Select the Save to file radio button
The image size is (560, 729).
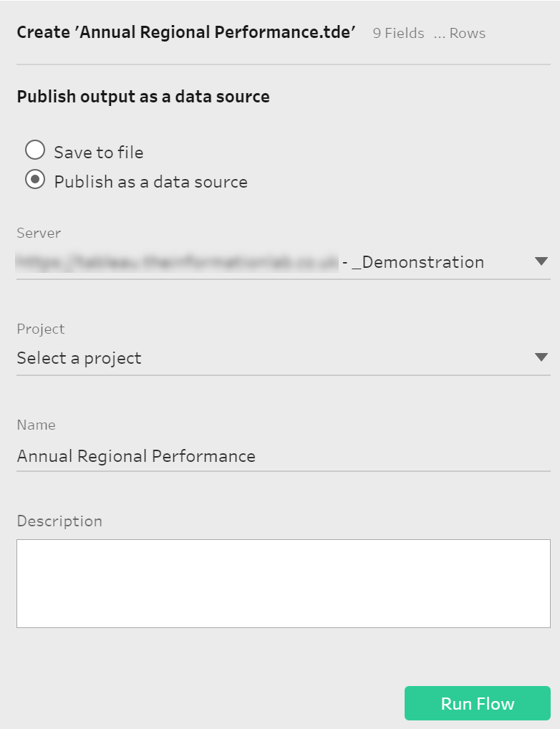35,150
